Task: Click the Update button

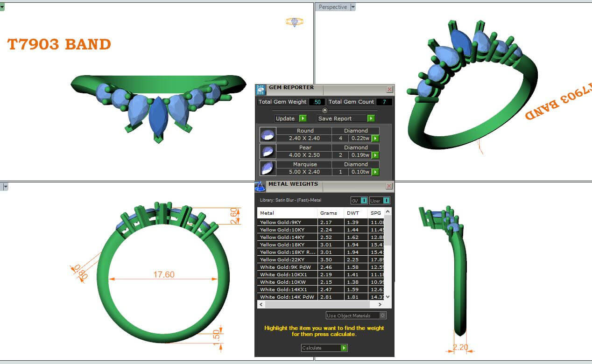Action: pos(290,119)
